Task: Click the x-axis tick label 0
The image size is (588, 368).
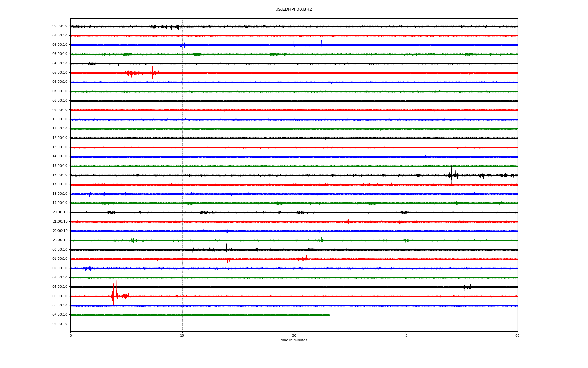Action: pos(71,336)
